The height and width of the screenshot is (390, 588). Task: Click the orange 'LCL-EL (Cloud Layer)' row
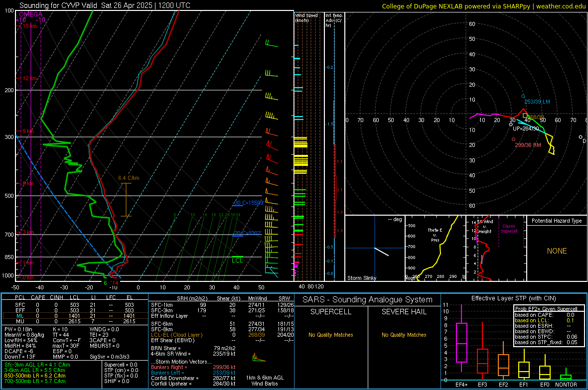click(222, 335)
